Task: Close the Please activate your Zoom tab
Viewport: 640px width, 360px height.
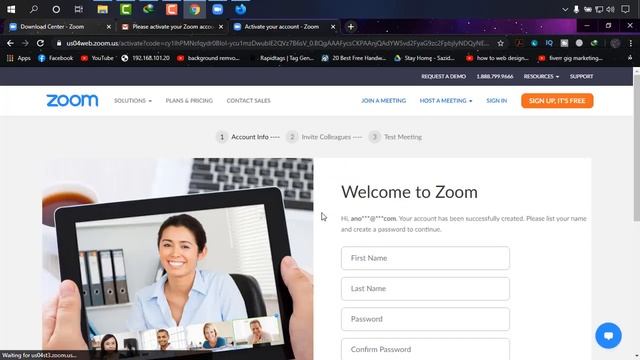Action: (221, 27)
